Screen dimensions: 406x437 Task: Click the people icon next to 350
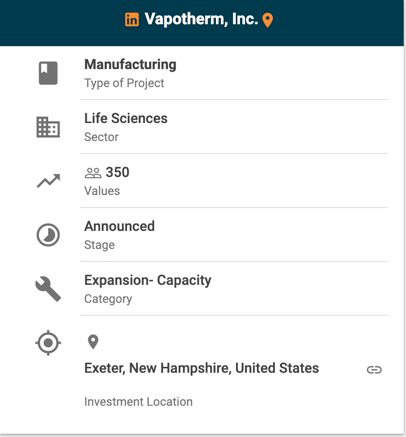(x=93, y=173)
